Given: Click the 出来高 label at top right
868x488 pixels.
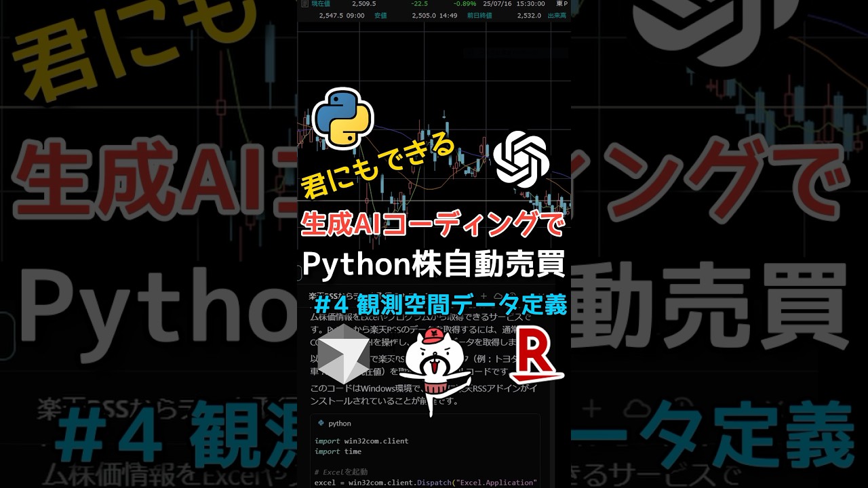Looking at the screenshot, I should 557,14.
